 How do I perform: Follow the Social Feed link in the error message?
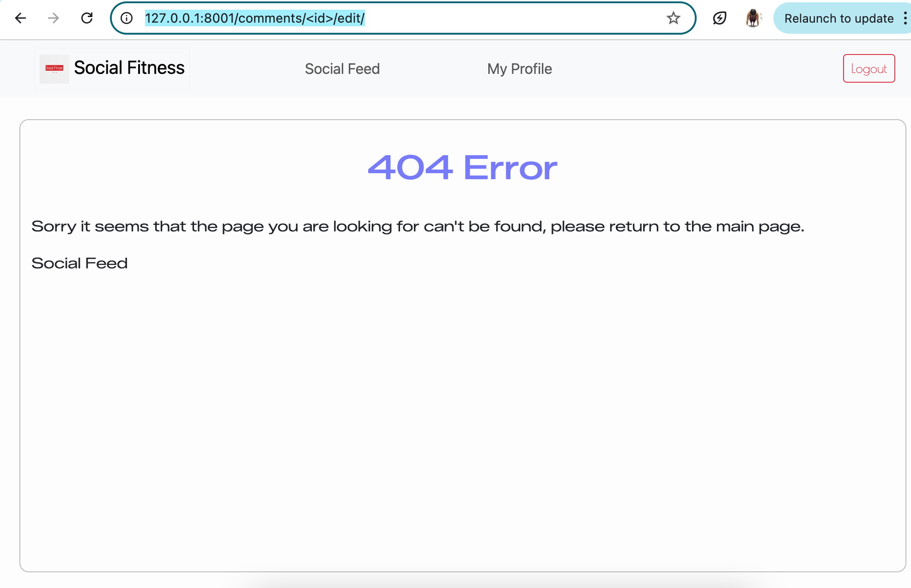tap(79, 263)
